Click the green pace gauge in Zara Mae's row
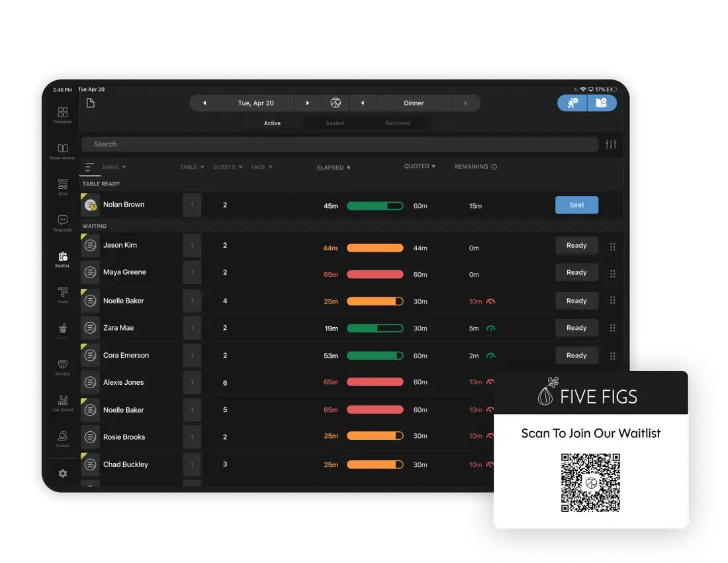 point(491,329)
